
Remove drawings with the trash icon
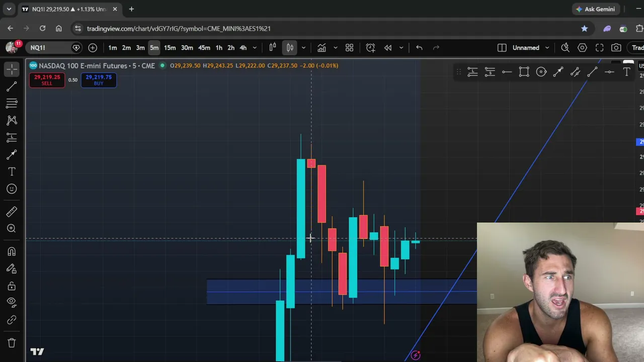click(x=12, y=343)
